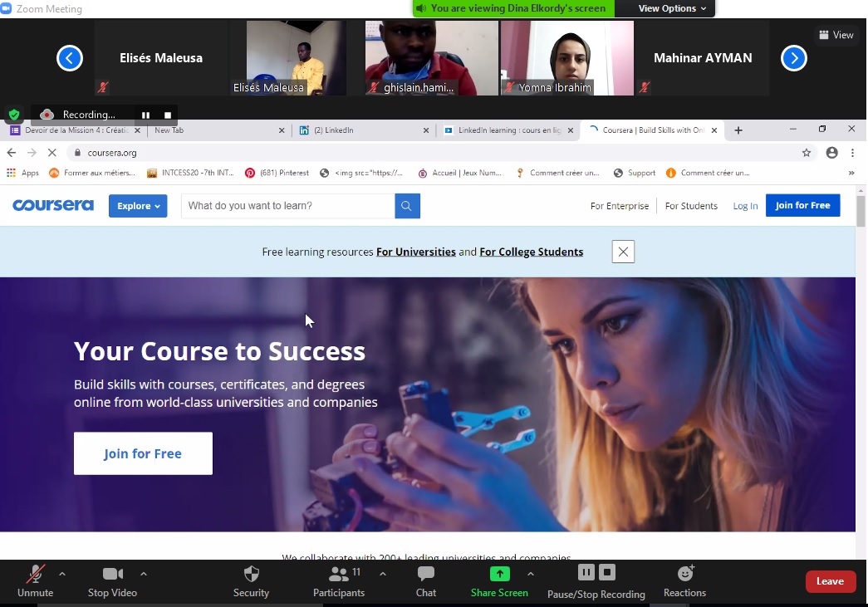Click the blue search magnifier button
The image size is (868, 607).
pos(407,206)
